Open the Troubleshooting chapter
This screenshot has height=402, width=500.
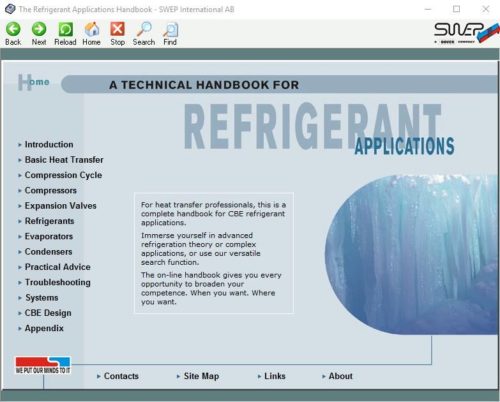pyautogui.click(x=58, y=282)
